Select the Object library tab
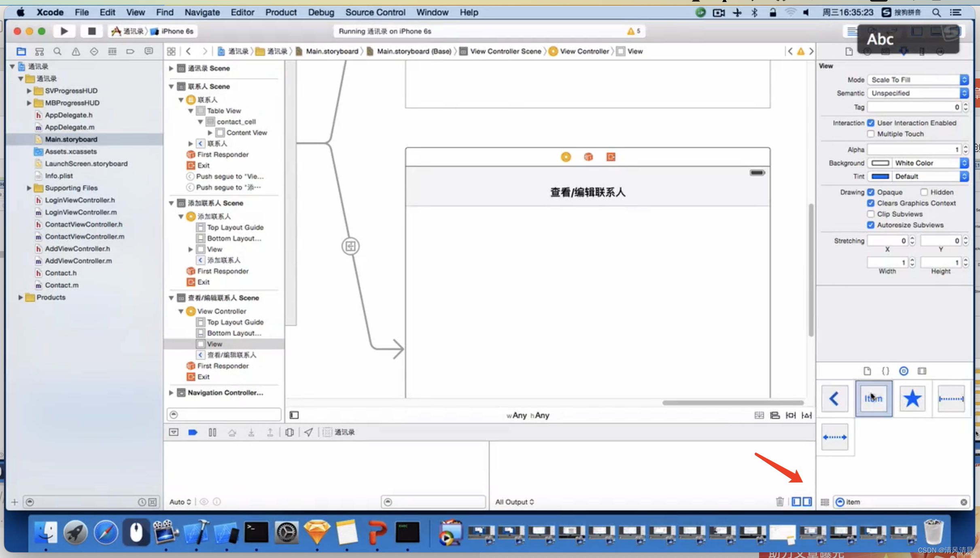The height and width of the screenshot is (558, 980). click(904, 371)
